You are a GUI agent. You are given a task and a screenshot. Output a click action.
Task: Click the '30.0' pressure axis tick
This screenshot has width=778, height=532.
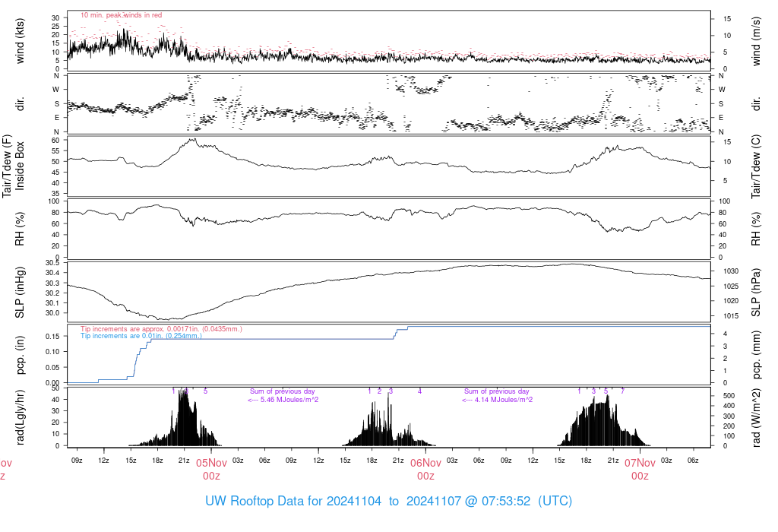pos(52,313)
